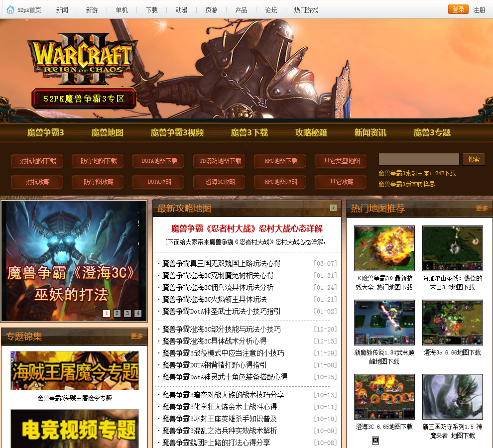The width and height of the screenshot is (493, 448).
Task: Select the 攻略秘籍 main nav tab
Action: click(x=311, y=132)
